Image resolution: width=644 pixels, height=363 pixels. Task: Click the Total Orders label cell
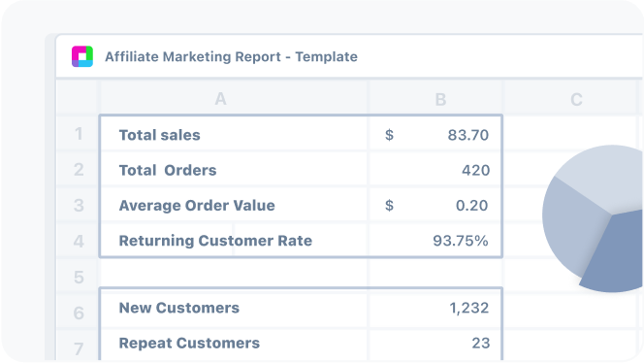click(234, 170)
